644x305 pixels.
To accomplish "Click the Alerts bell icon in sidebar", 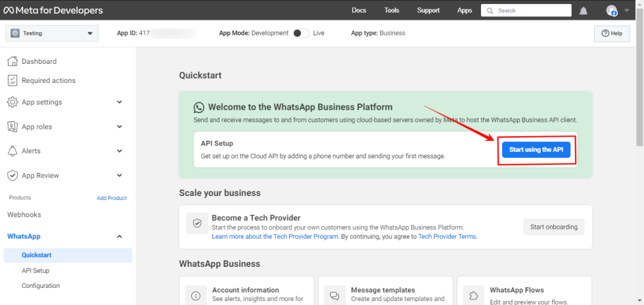I will [12, 151].
